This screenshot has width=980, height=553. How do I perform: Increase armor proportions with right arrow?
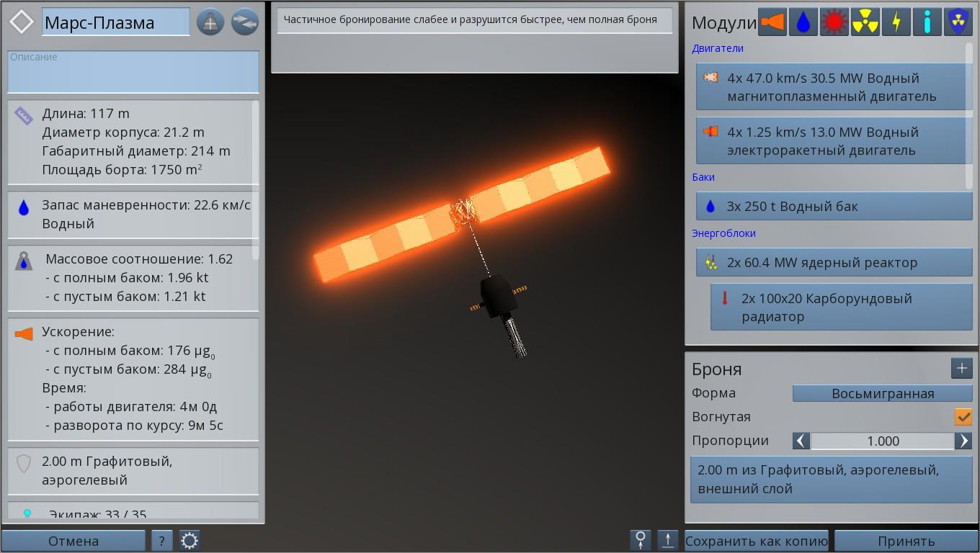[x=963, y=441]
